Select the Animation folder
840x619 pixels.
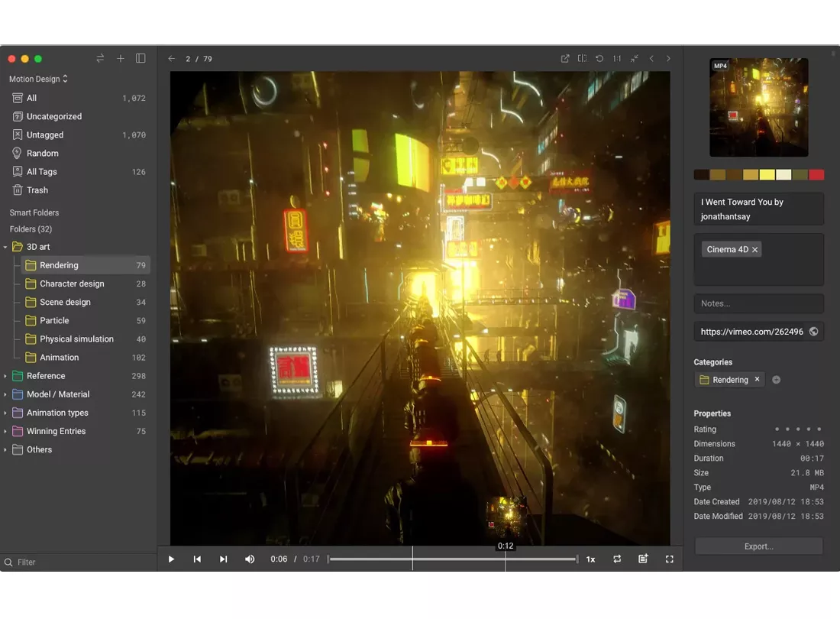(x=86, y=358)
